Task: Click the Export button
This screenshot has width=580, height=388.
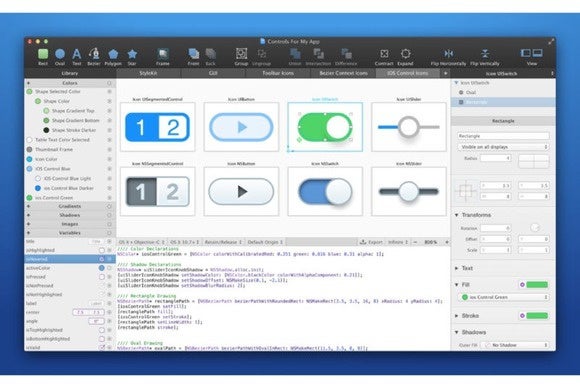Action: pos(371,242)
